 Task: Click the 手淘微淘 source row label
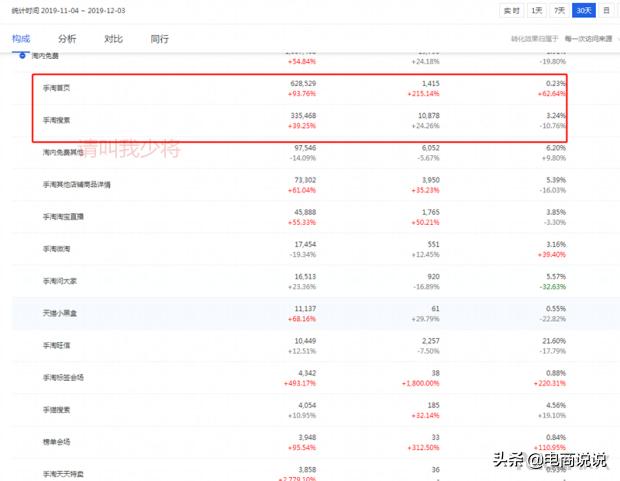point(57,249)
